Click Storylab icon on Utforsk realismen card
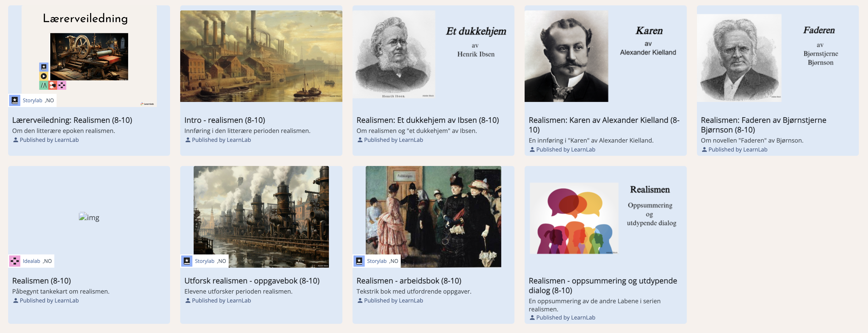The width and height of the screenshot is (868, 333). (x=187, y=261)
